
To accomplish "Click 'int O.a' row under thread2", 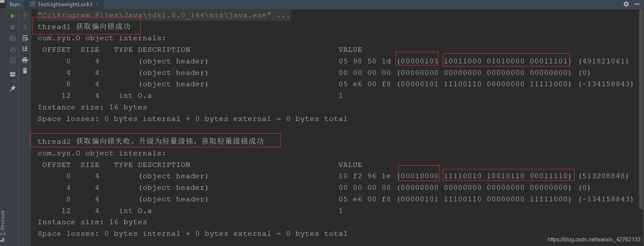I will (135, 211).
